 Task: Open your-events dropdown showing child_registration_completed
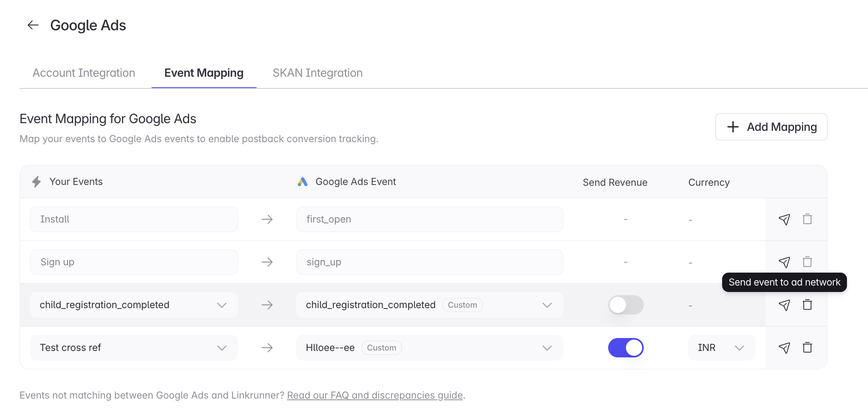(134, 305)
